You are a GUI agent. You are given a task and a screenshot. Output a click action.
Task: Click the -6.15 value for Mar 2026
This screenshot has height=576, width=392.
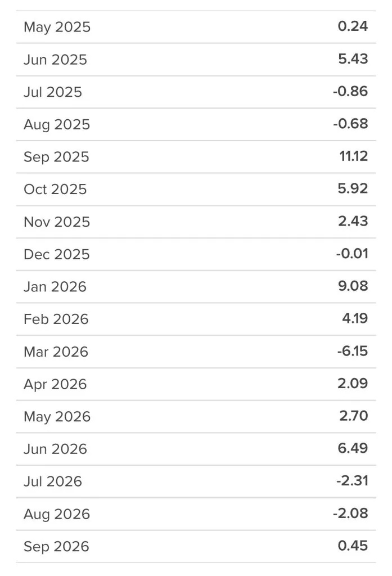[x=353, y=351]
